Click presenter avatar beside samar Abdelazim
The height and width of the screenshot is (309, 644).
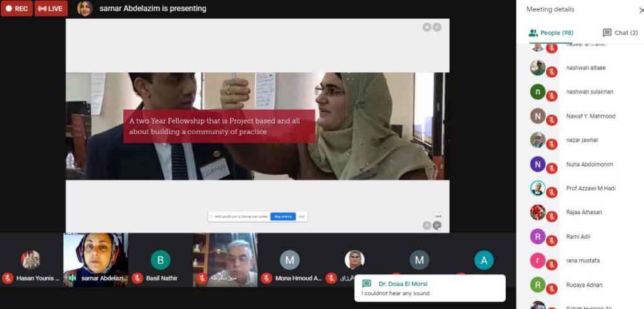(85, 9)
